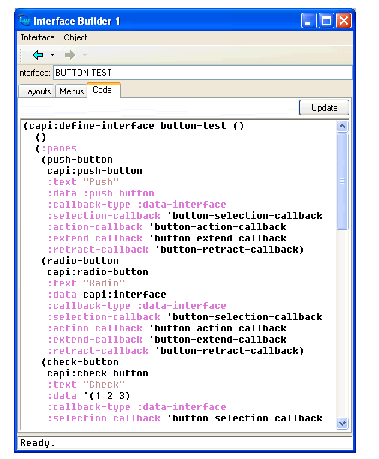The width and height of the screenshot is (379, 459).
Task: Minimize the Interface Builder window
Action: (x=308, y=21)
